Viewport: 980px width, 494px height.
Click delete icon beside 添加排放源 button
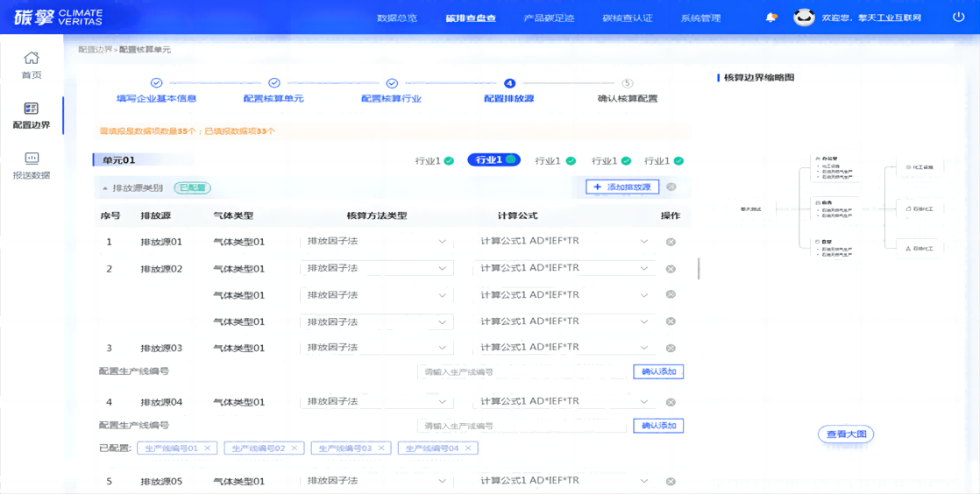(671, 187)
